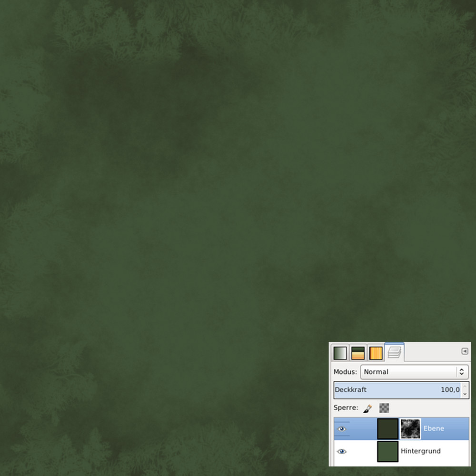Select the Hintergrund layer by name
476x476 pixels.
420,451
